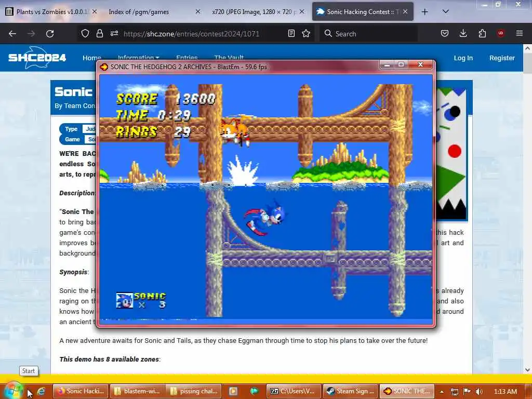Viewport: 532px width, 399px height.
Task: Bookmark this page with the star icon
Action: (306, 33)
